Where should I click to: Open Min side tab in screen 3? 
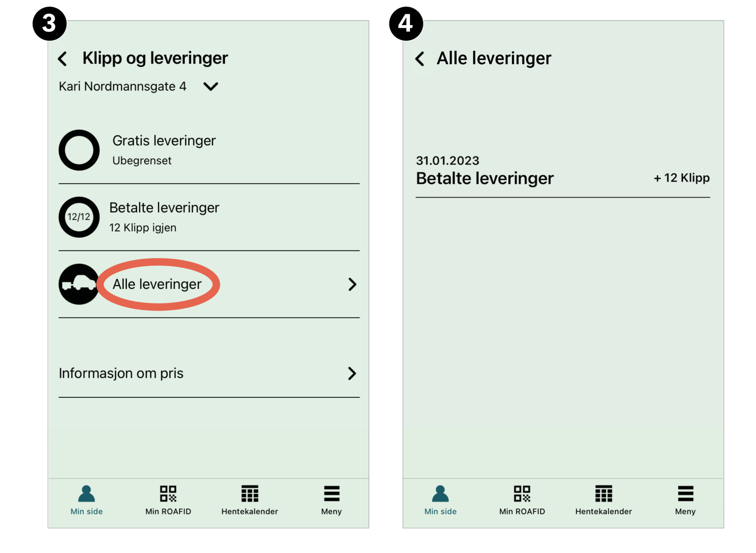(x=87, y=500)
